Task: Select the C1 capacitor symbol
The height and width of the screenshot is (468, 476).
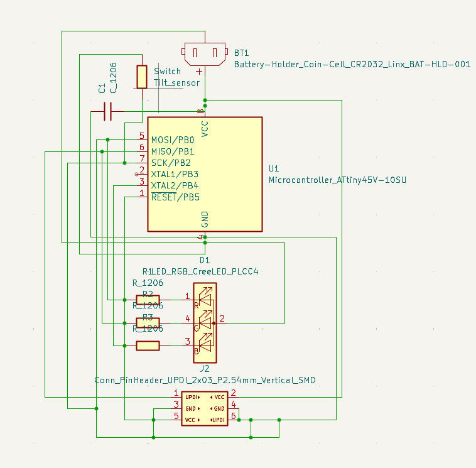Action: pos(107,111)
